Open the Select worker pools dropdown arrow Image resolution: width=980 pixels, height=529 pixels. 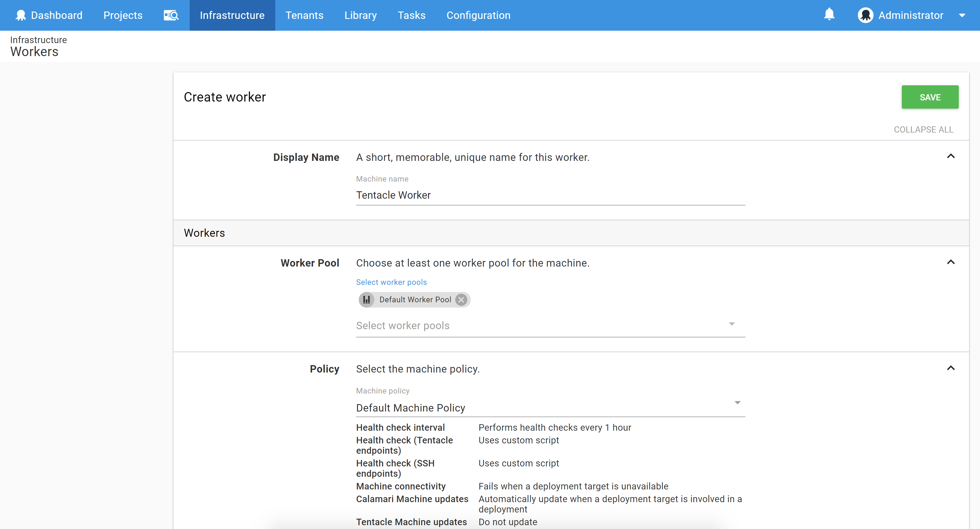coord(732,324)
